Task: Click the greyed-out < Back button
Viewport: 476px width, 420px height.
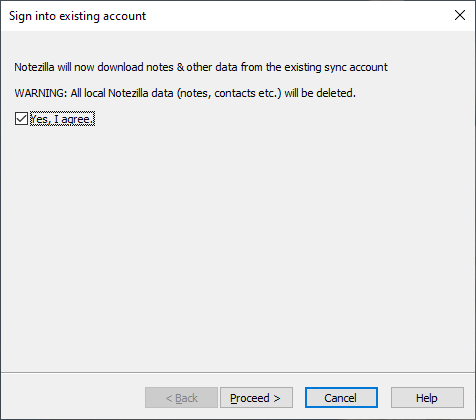Action: tap(181, 398)
